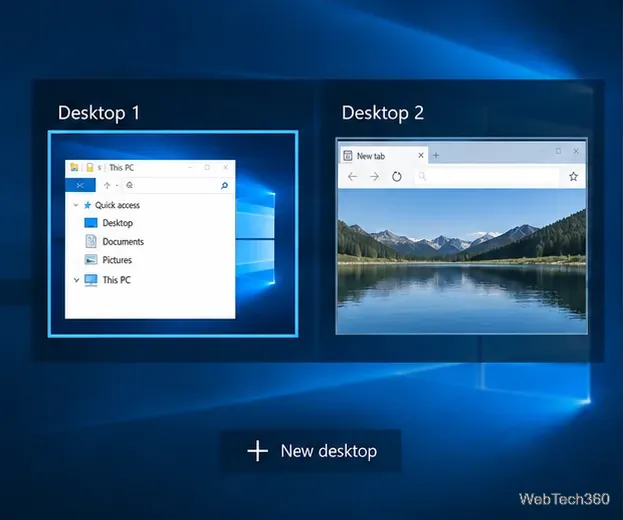Select the Desktop 1 label
The image size is (623, 520).
(99, 113)
